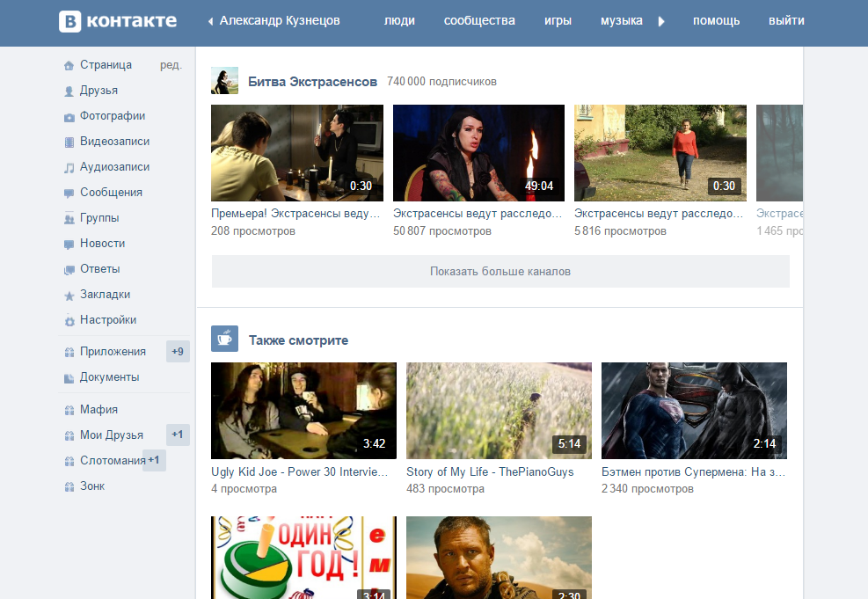Viewport: 868px width, 599px height.
Task: Click the +1 badge next to Мои Друзья
Action: [178, 435]
